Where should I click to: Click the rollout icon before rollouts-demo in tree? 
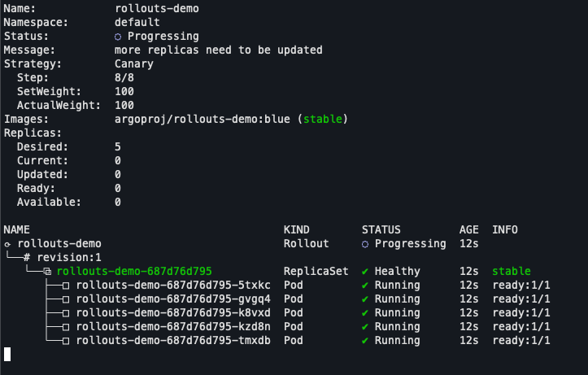(7, 244)
